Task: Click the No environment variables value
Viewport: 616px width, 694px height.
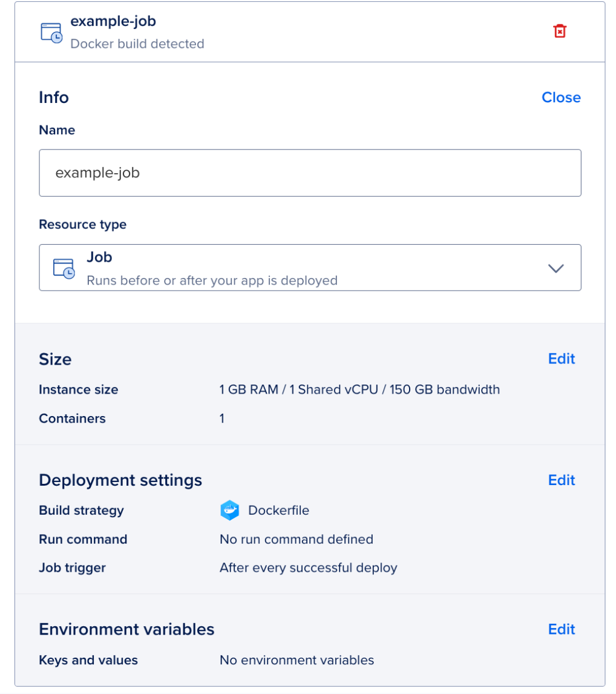Action: (x=297, y=660)
